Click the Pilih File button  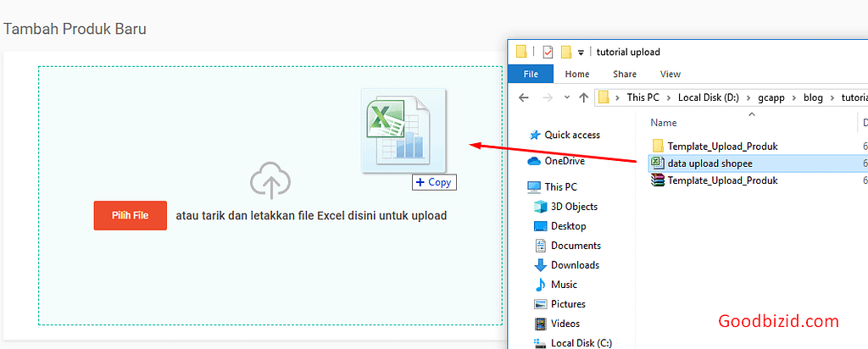(x=130, y=215)
